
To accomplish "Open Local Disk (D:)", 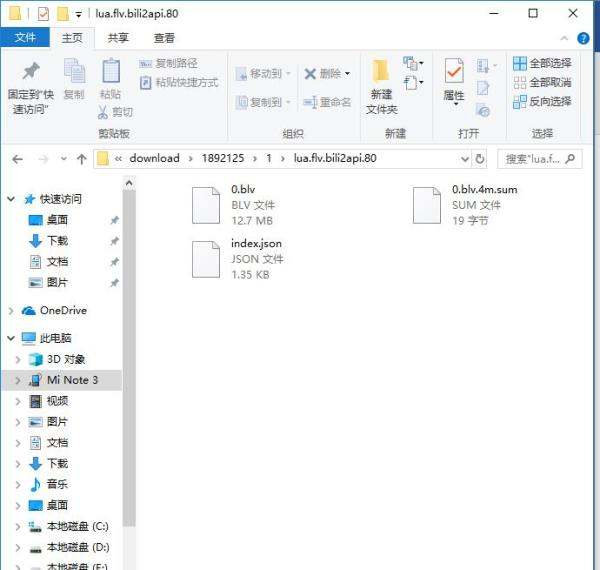I will click(78, 547).
